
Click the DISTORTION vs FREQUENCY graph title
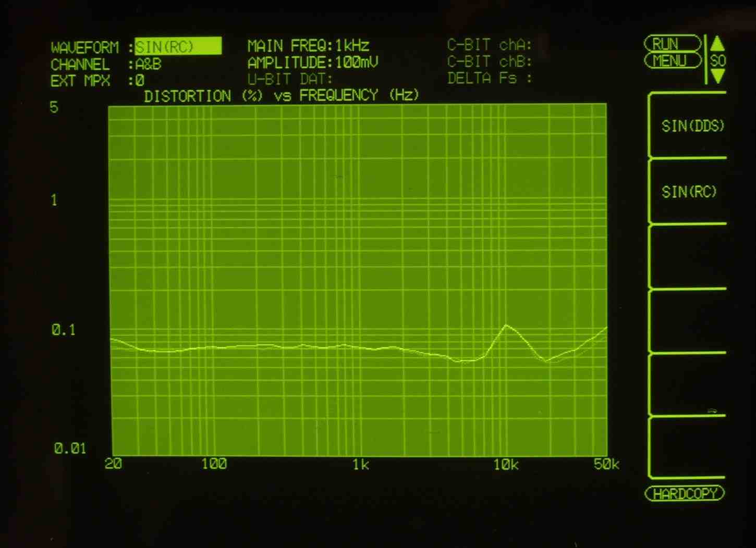(x=282, y=96)
